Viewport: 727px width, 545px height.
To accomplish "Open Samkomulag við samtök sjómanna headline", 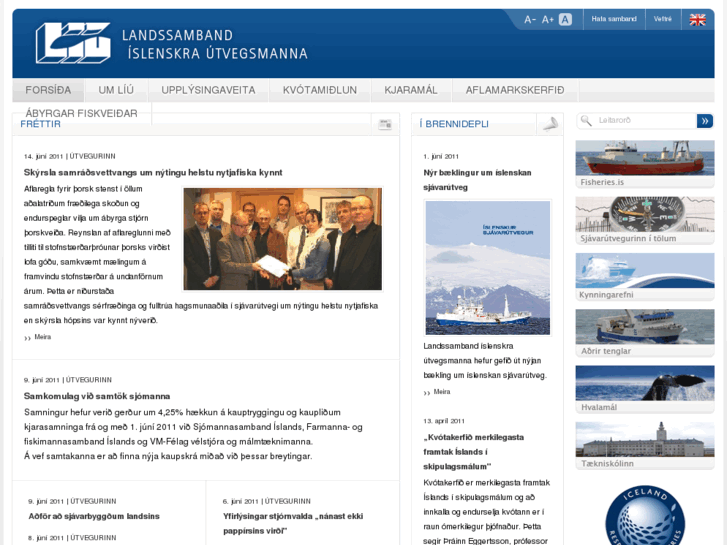I will (97, 396).
